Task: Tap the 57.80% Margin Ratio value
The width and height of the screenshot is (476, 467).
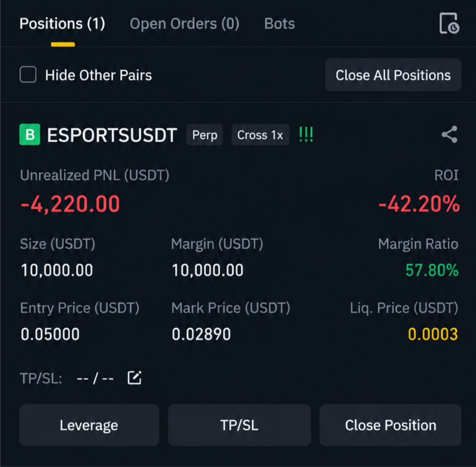Action: pos(431,270)
